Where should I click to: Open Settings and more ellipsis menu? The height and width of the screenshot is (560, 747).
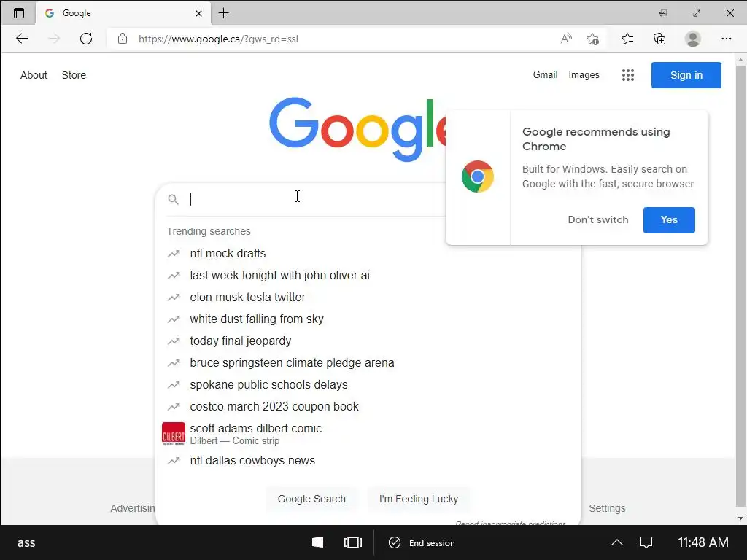click(726, 39)
